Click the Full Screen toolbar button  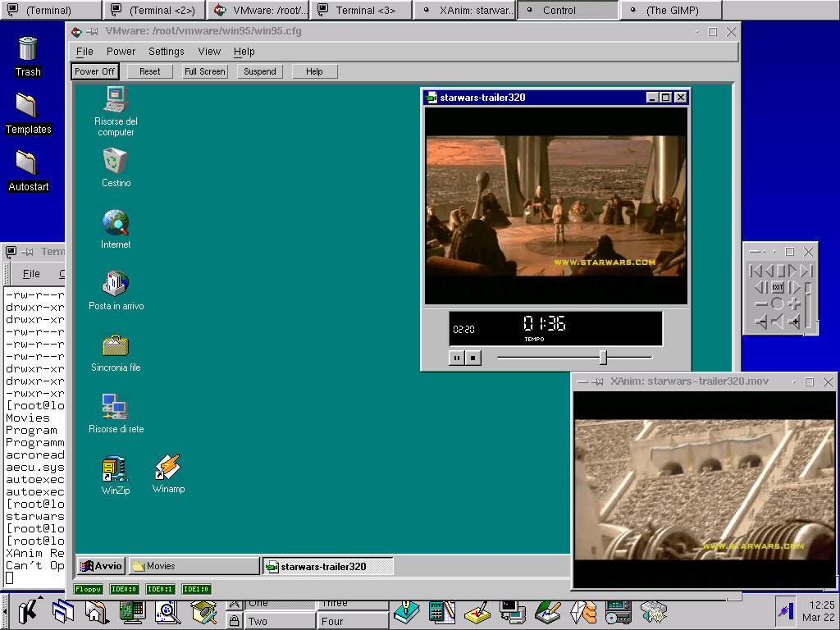(204, 71)
